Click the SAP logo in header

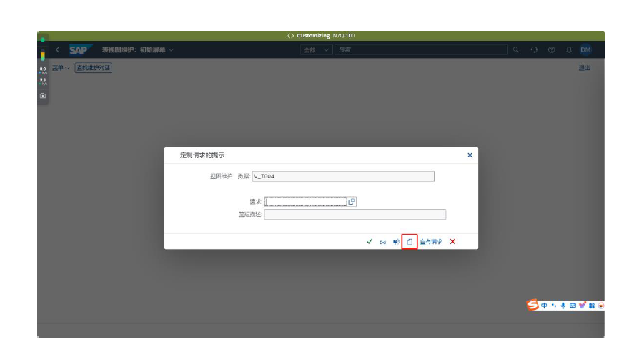(x=78, y=50)
